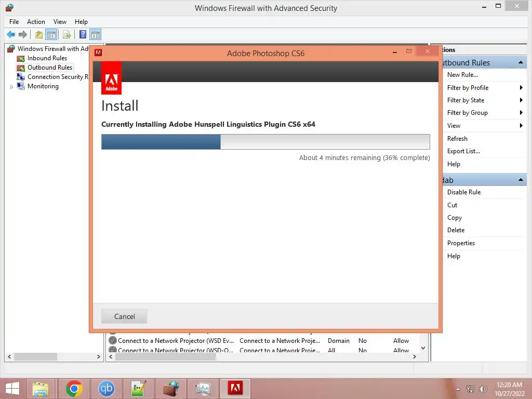Open the File menu
Image resolution: width=532 pixels, height=399 pixels.
coord(14,22)
